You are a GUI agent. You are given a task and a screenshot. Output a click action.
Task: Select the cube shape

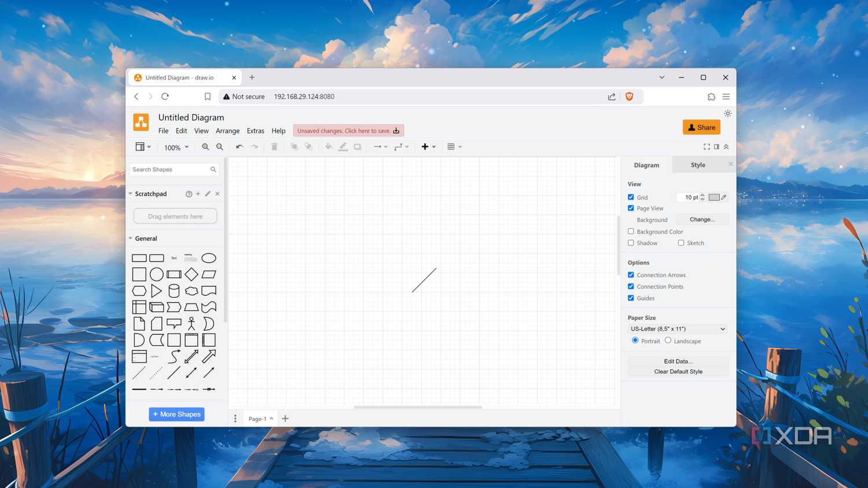[x=157, y=307]
